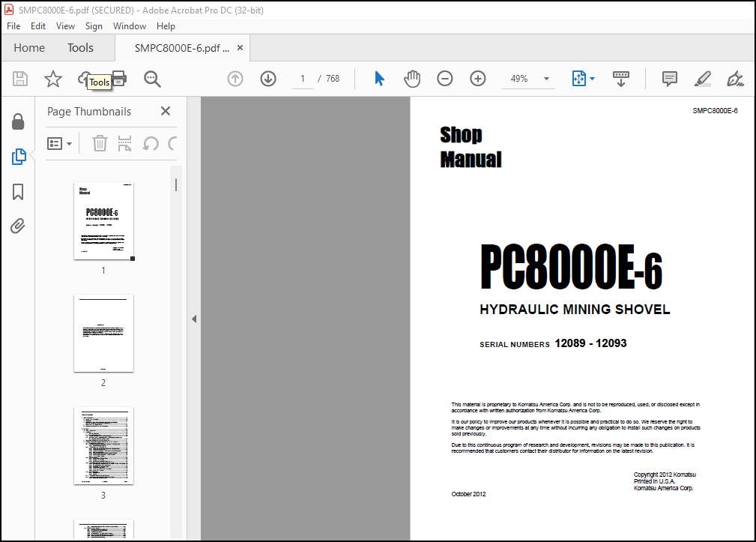Activate the Hand pan tool
The image size is (756, 542).
tap(412, 79)
